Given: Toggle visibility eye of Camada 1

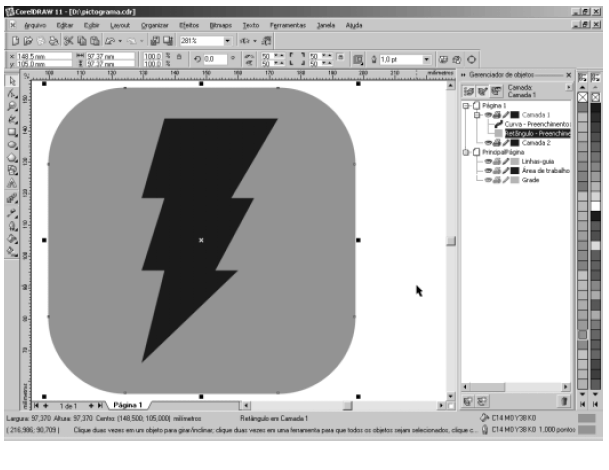Looking at the screenshot, I should [x=487, y=115].
